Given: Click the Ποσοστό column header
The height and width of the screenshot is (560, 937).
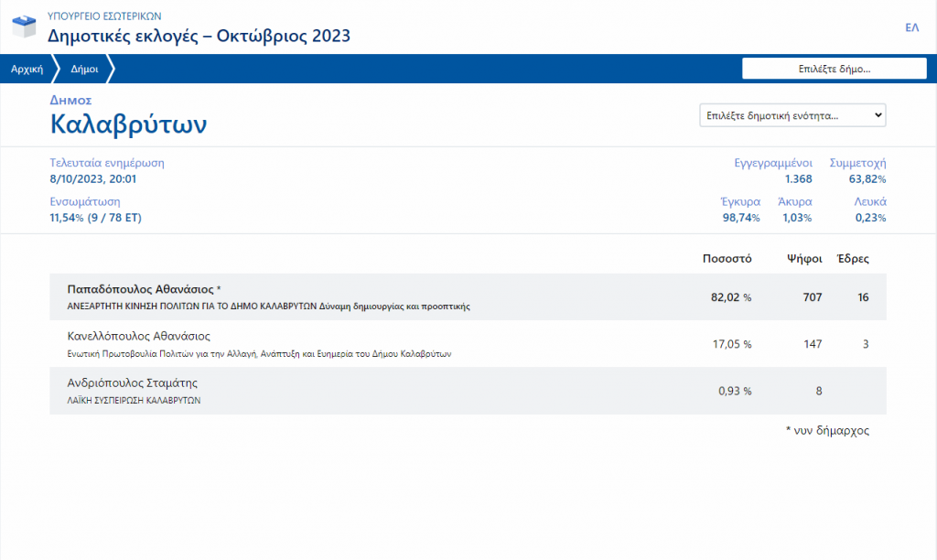Looking at the screenshot, I should (727, 259).
